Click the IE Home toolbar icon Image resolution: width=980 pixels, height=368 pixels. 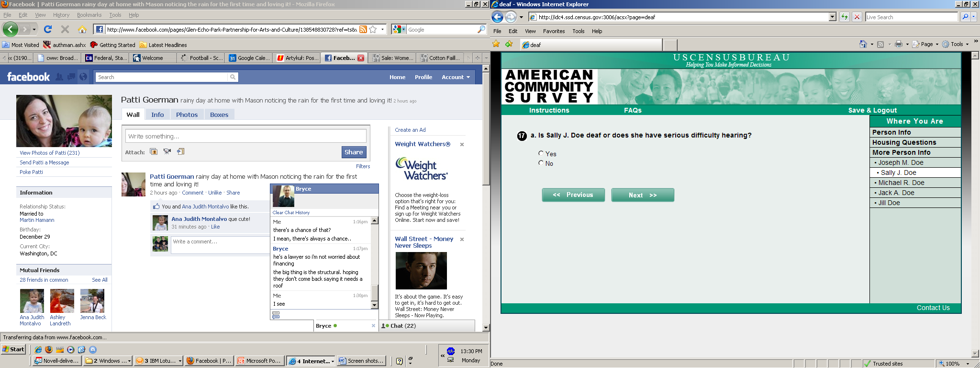point(863,44)
